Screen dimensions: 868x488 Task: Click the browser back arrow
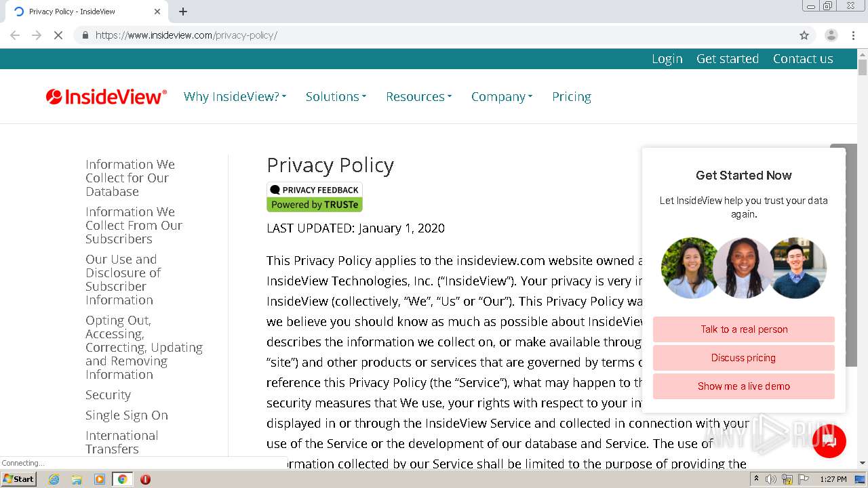point(15,35)
